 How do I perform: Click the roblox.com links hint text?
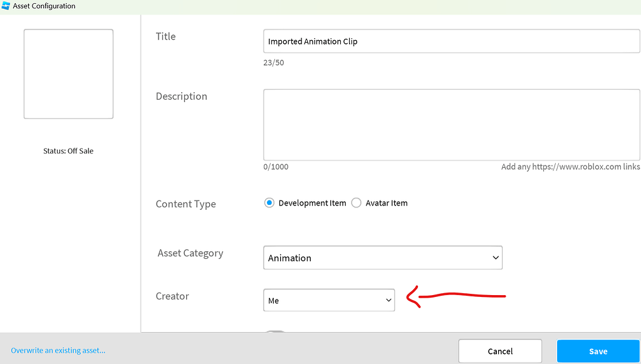pos(570,166)
